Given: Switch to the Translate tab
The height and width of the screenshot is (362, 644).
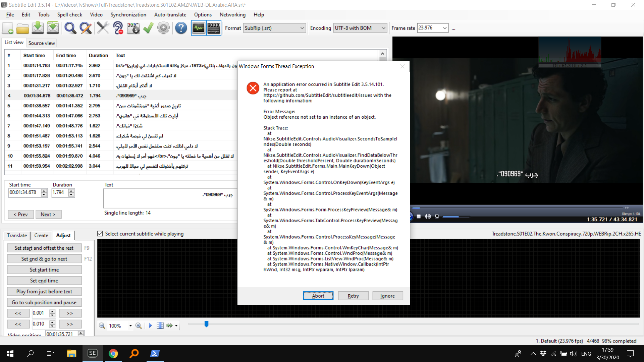Looking at the screenshot, I should pyautogui.click(x=17, y=235).
